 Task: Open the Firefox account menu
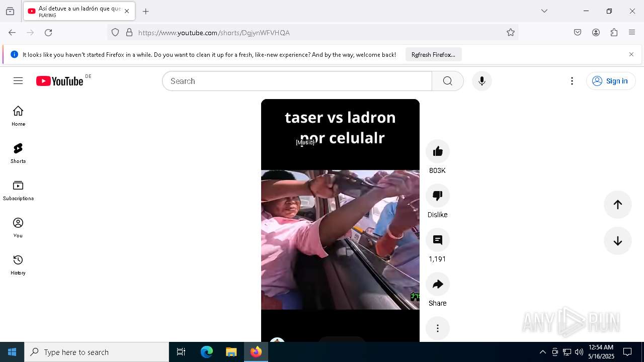click(x=596, y=33)
